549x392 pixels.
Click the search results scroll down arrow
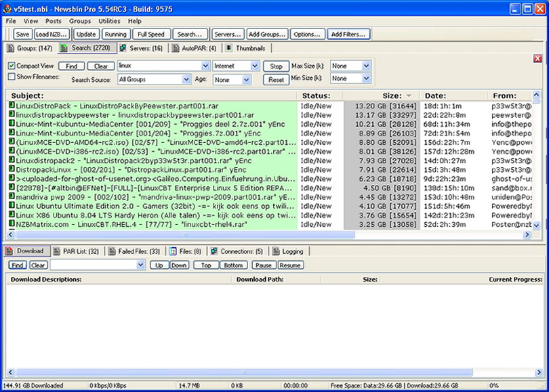click(x=536, y=225)
